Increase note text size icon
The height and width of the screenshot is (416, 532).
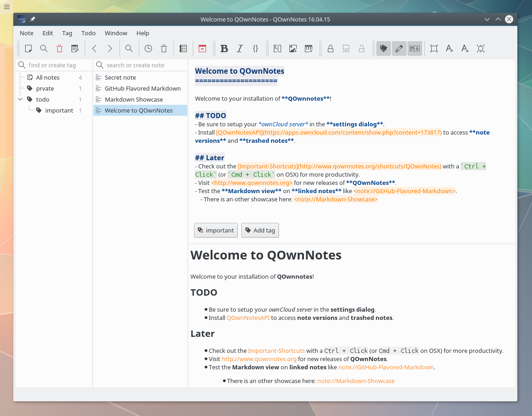(x=450, y=49)
